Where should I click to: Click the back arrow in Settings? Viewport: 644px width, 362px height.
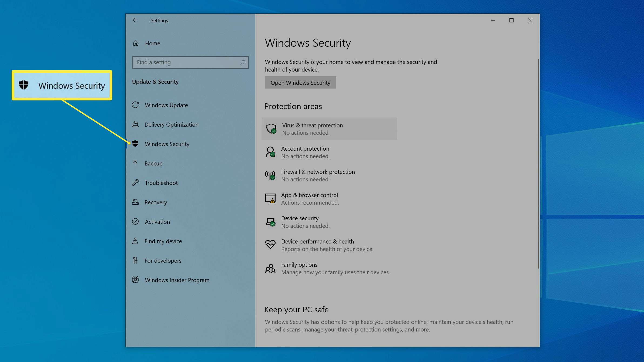click(x=135, y=20)
